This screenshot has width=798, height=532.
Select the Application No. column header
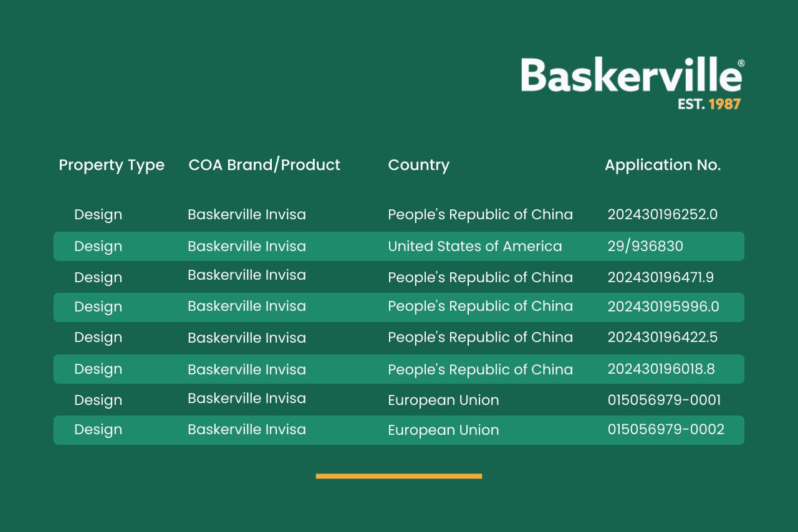662,165
